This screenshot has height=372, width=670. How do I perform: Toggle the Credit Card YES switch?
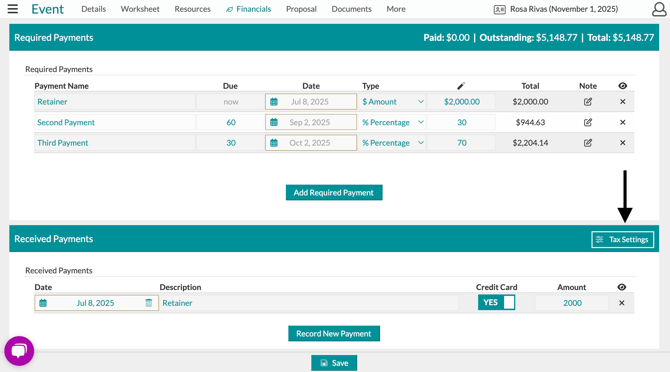(496, 302)
